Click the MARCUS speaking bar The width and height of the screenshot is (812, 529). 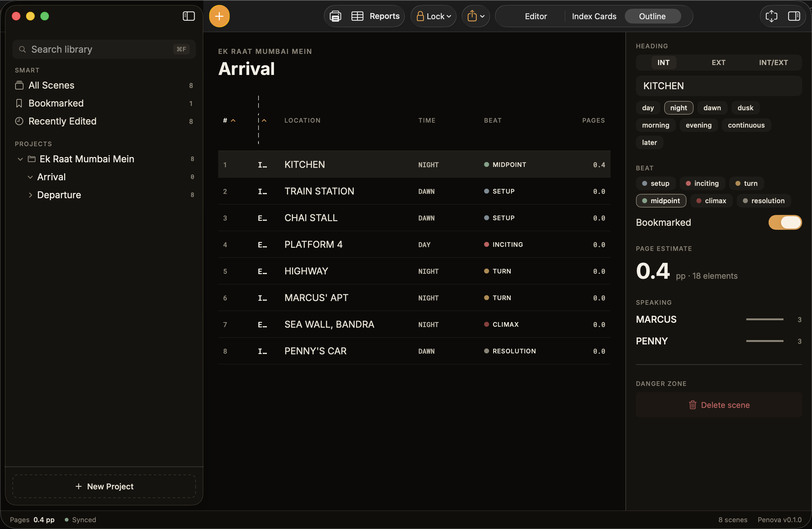tap(764, 319)
